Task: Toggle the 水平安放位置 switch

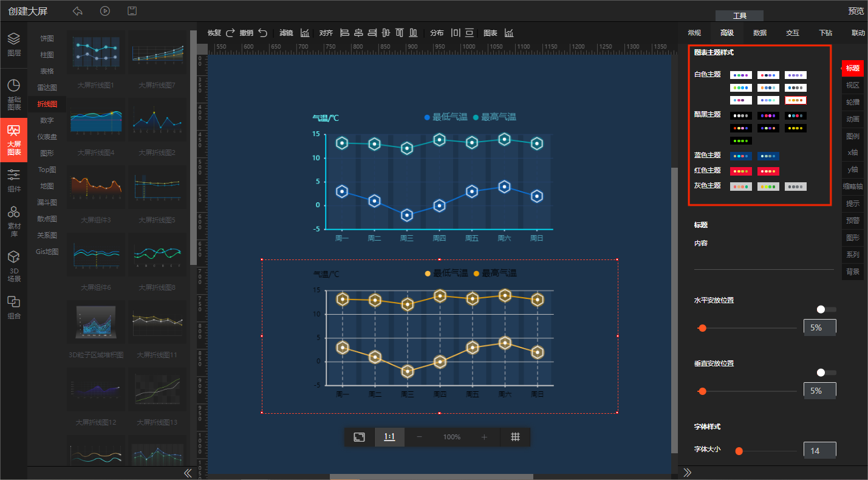Action: pyautogui.click(x=826, y=309)
